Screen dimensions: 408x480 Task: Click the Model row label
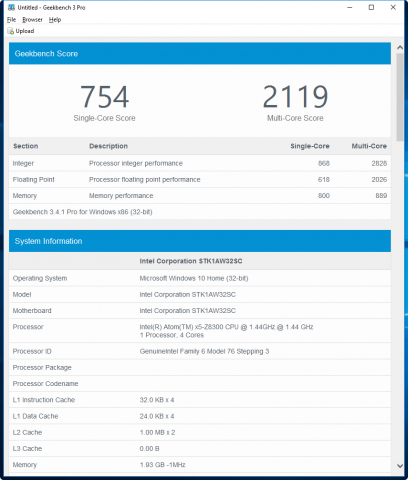pos(22,294)
